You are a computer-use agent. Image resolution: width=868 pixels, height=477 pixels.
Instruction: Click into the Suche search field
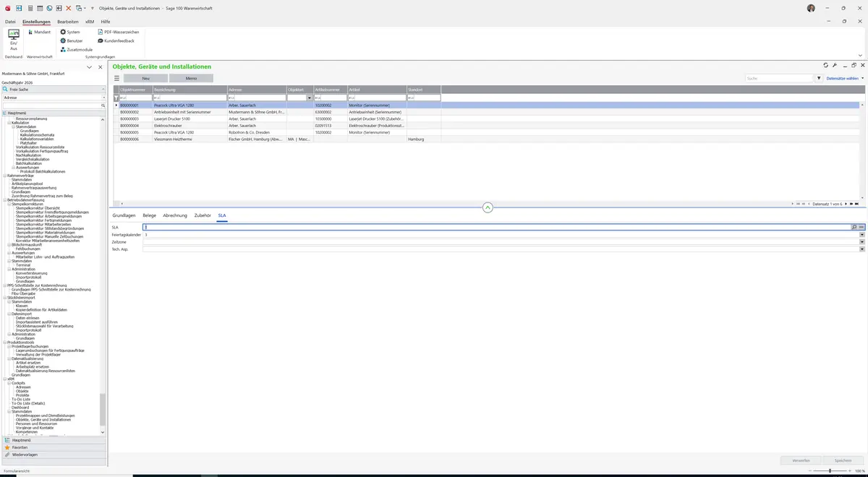780,78
